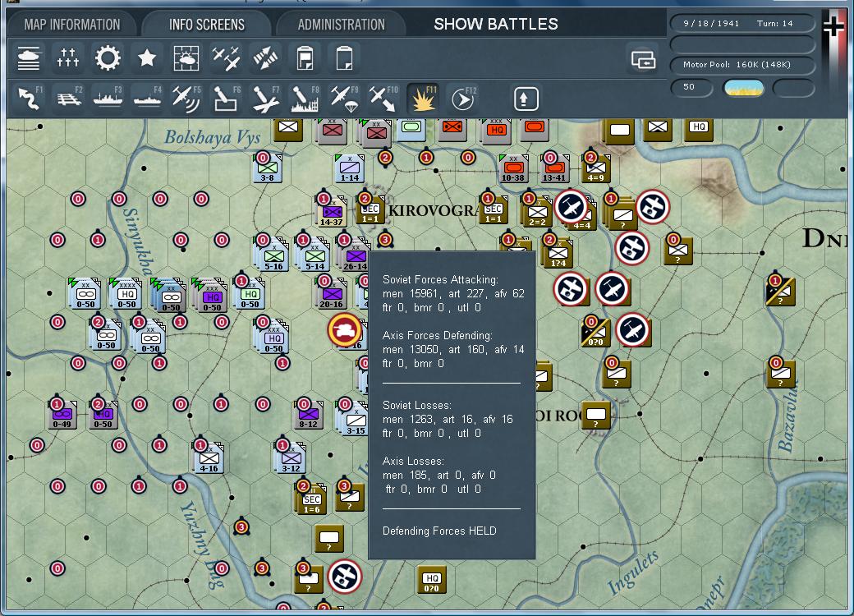Open the weather map overlay icon
This screenshot has width=854, height=616.
(x=186, y=58)
